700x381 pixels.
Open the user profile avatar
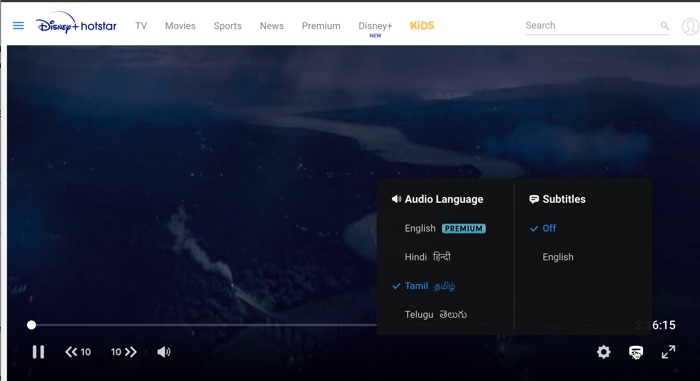690,26
